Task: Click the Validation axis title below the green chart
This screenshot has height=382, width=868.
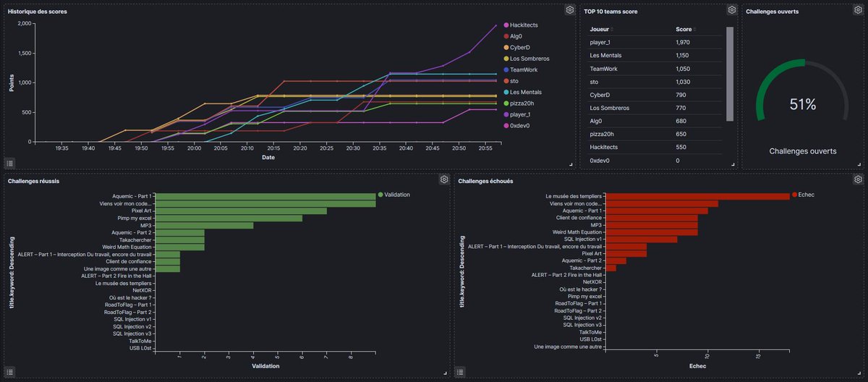Action: tap(265, 366)
